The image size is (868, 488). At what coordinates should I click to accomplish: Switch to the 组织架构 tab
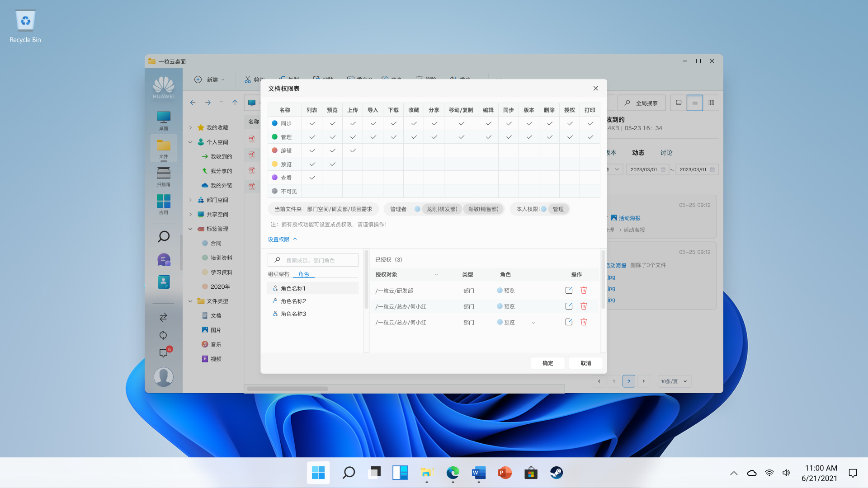pos(278,274)
